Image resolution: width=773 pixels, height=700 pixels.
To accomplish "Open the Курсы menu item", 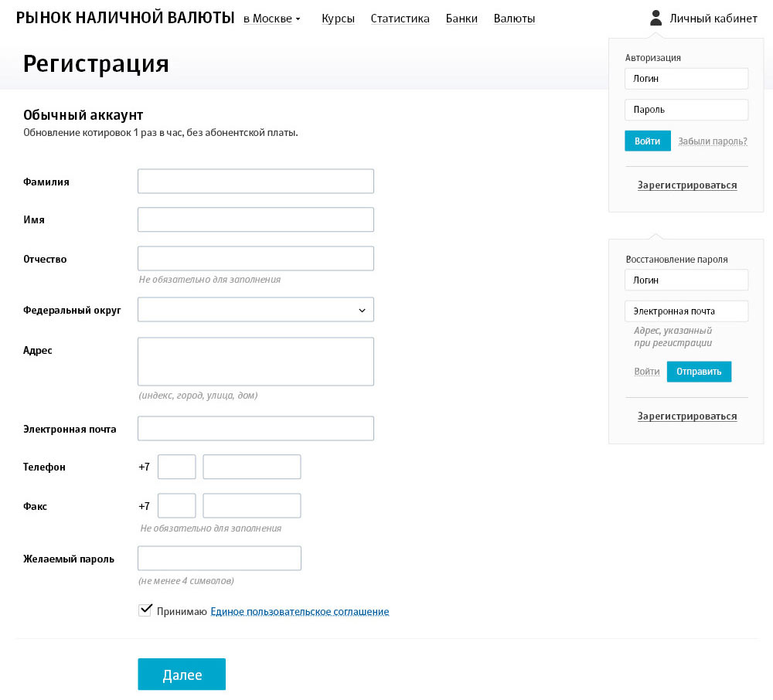I will coord(338,19).
